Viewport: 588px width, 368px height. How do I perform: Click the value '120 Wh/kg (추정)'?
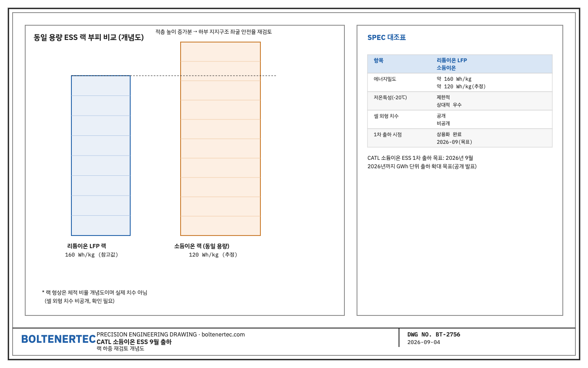[x=213, y=255]
